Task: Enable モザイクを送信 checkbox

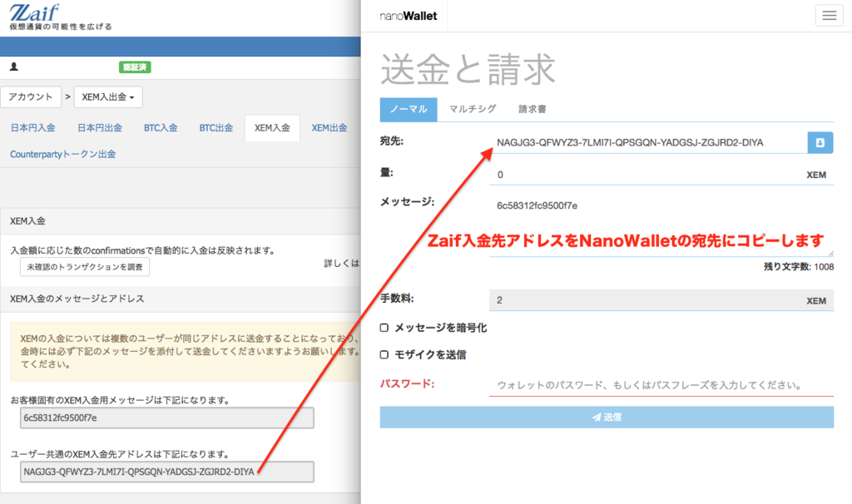Action: coord(384,354)
